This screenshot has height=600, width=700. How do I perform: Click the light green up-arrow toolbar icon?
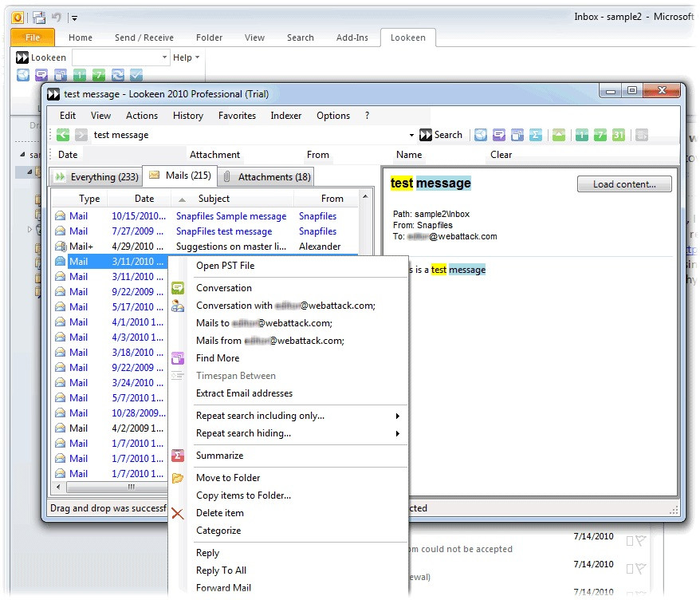[x=558, y=135]
